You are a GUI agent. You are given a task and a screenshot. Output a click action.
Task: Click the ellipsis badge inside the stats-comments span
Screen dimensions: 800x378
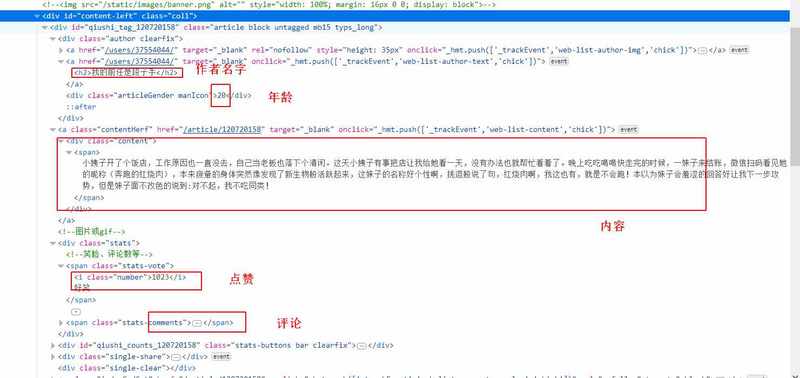(197, 323)
